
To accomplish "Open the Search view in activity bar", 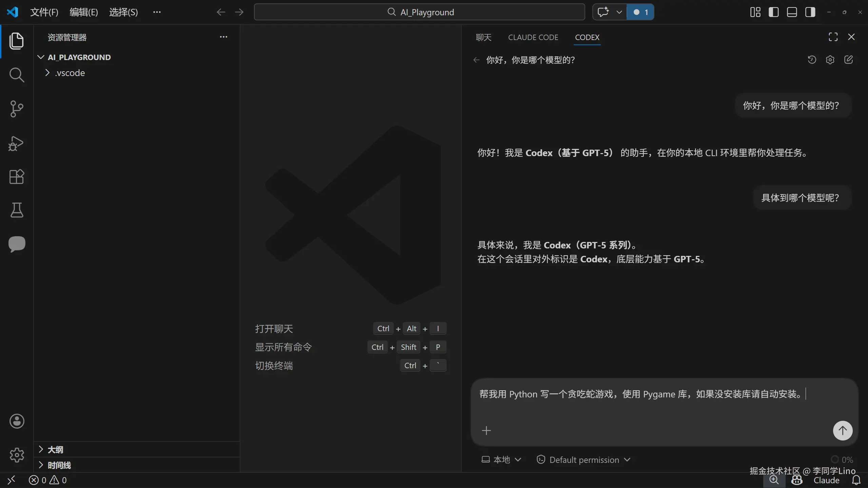I will pos(16,75).
